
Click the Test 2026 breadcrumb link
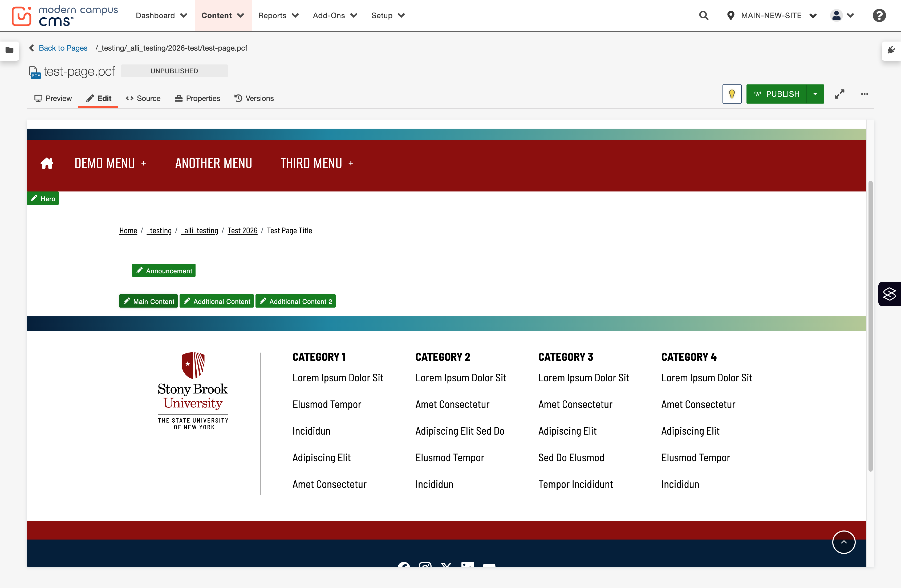point(242,230)
